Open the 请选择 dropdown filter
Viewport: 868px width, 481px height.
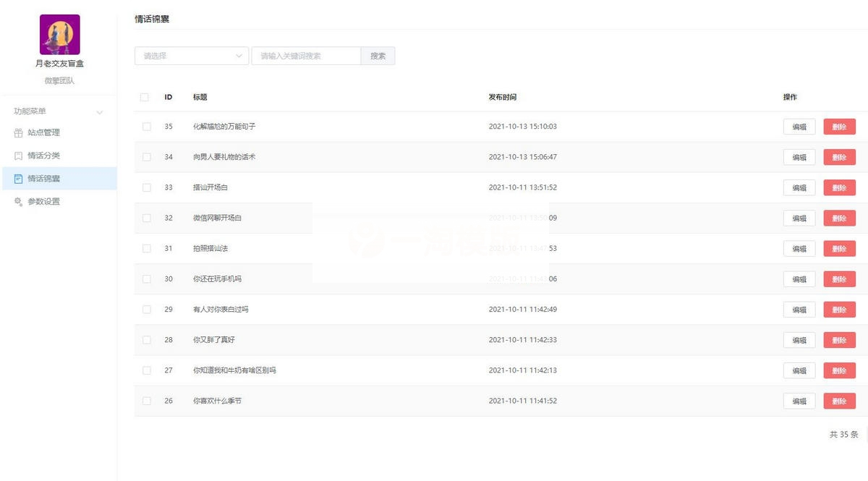(x=191, y=55)
